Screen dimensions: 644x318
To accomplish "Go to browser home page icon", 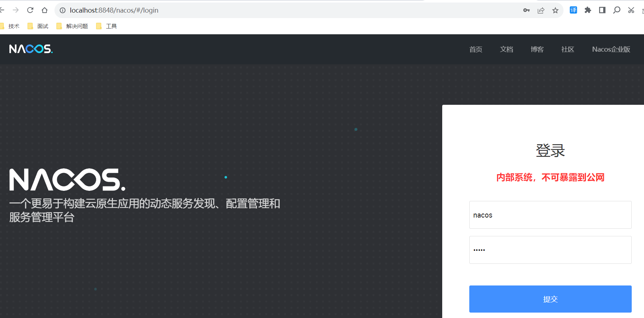I will pyautogui.click(x=44, y=10).
